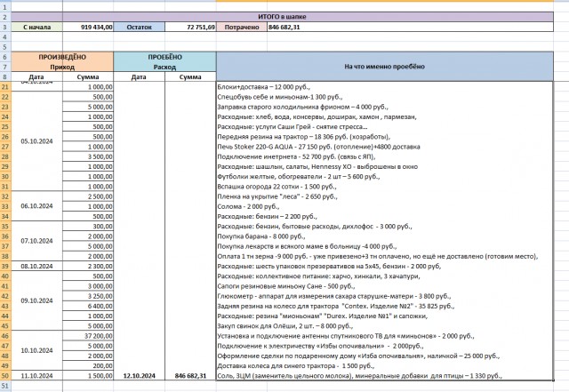The image size is (569, 392).
Task: Select the income amount 300,00
Action: (88, 226)
